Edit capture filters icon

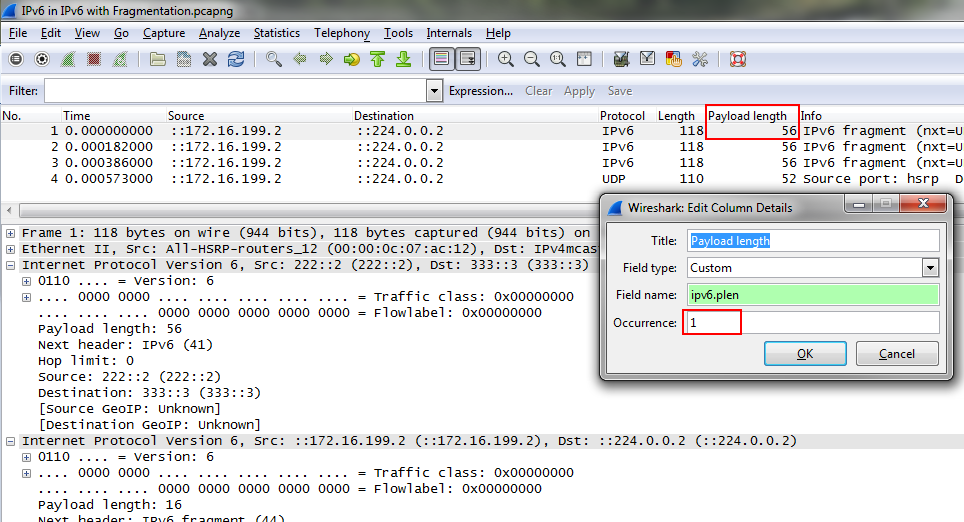[622, 59]
